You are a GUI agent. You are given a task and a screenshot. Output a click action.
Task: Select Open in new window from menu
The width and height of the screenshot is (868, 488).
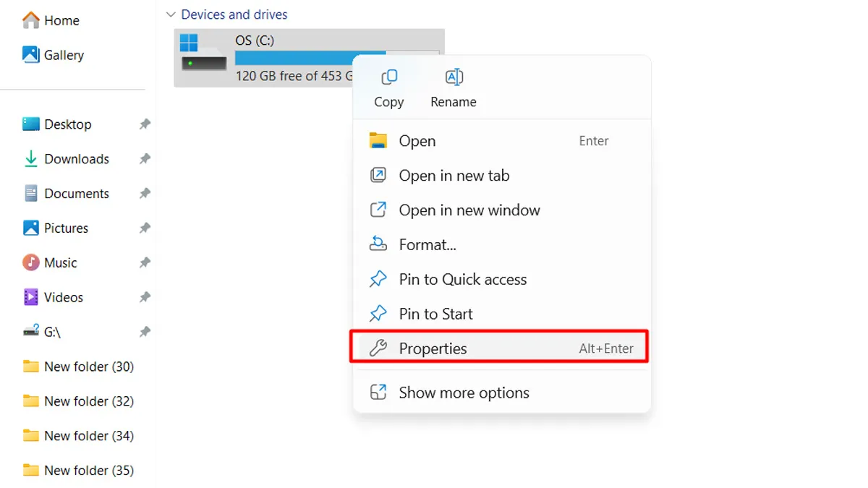coord(469,210)
